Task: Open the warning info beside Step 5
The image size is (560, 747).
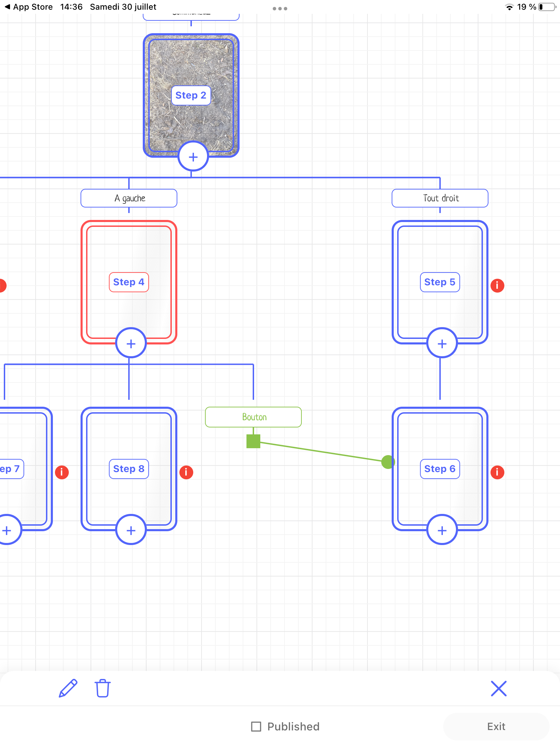Action: click(497, 286)
